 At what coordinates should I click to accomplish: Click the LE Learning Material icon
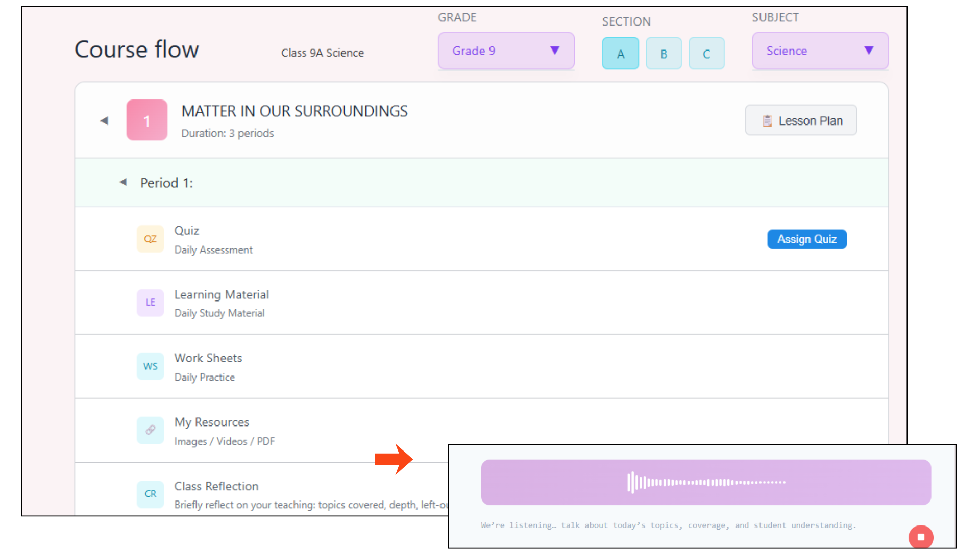click(x=150, y=303)
